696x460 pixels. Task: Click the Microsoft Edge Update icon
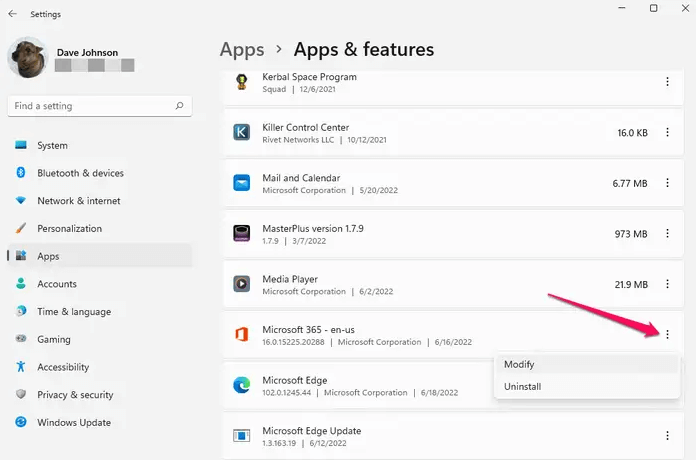pyautogui.click(x=241, y=436)
